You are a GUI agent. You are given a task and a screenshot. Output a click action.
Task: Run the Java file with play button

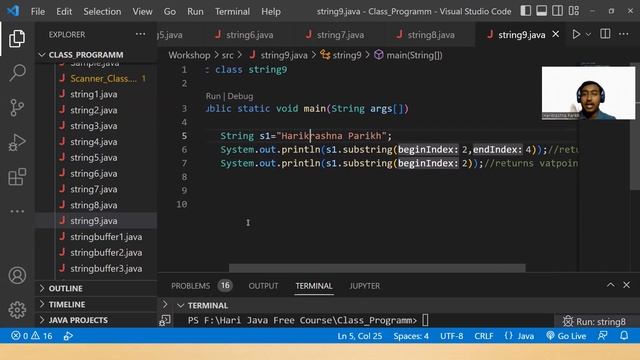coord(576,34)
